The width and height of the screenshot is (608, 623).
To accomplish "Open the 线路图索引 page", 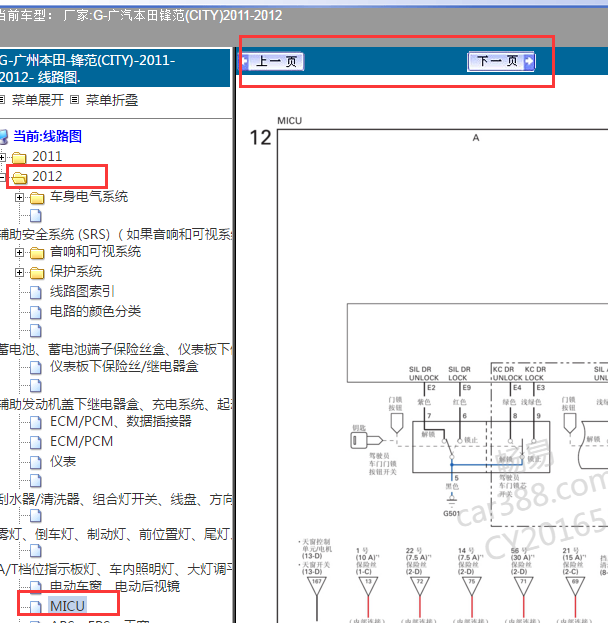I will (82, 291).
